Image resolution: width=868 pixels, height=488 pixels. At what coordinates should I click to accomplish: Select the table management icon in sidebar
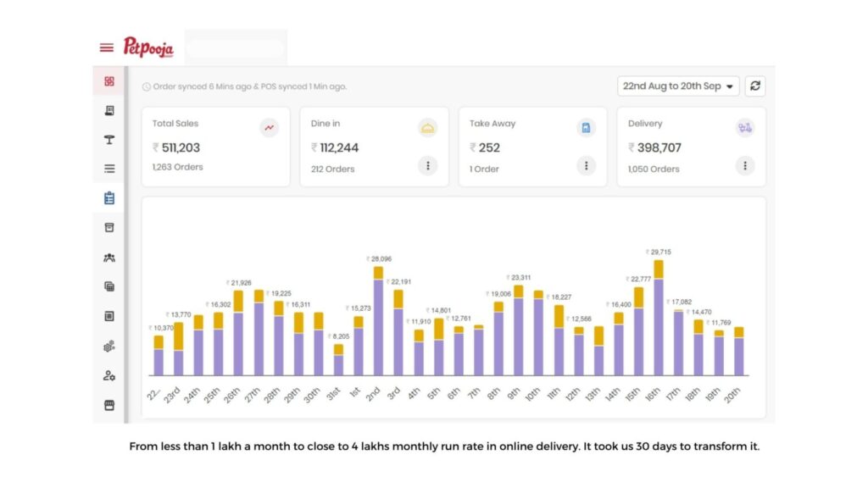109,140
